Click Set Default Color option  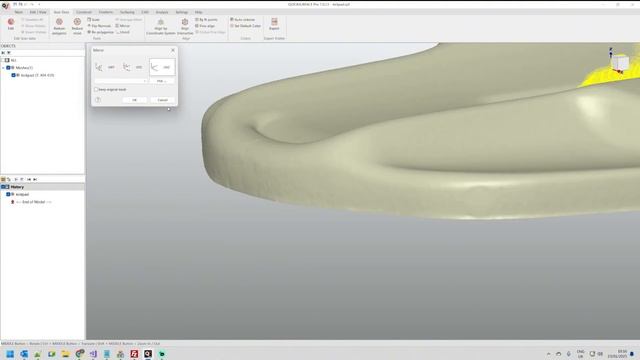coord(245,26)
